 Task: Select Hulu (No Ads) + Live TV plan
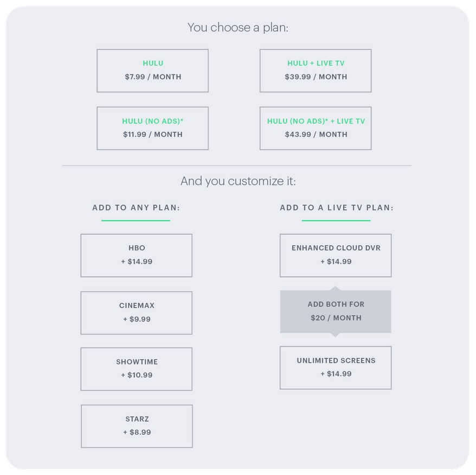tap(316, 128)
